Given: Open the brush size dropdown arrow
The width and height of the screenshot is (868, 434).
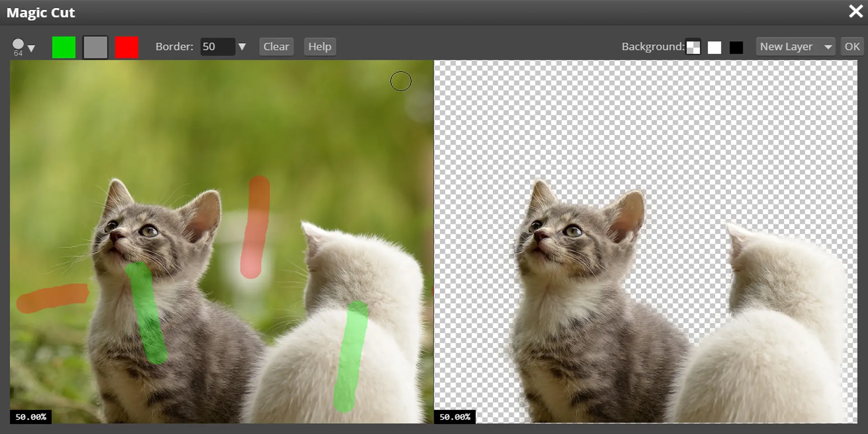Looking at the screenshot, I should tap(31, 48).
